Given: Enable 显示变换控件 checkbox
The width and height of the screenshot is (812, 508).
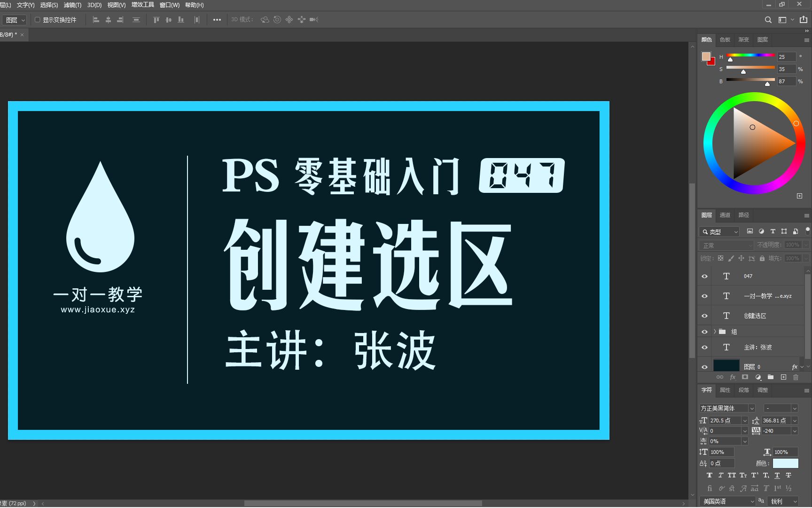Looking at the screenshot, I should click(x=38, y=20).
